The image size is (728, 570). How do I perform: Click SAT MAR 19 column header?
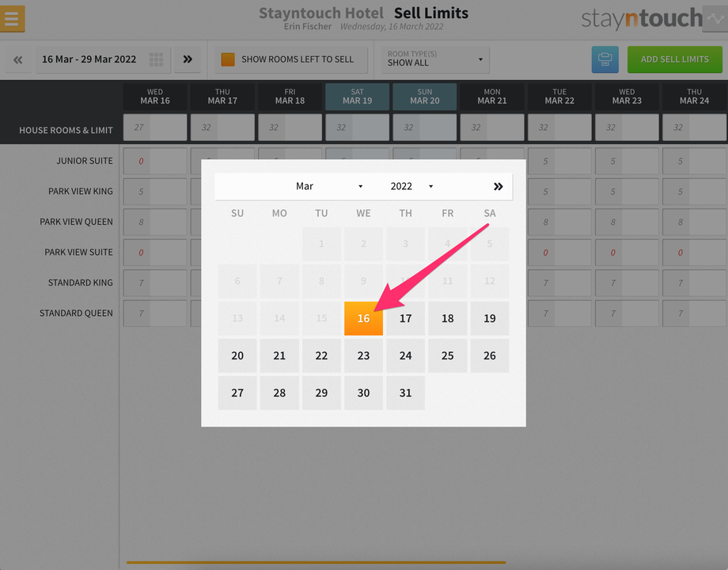[357, 97]
